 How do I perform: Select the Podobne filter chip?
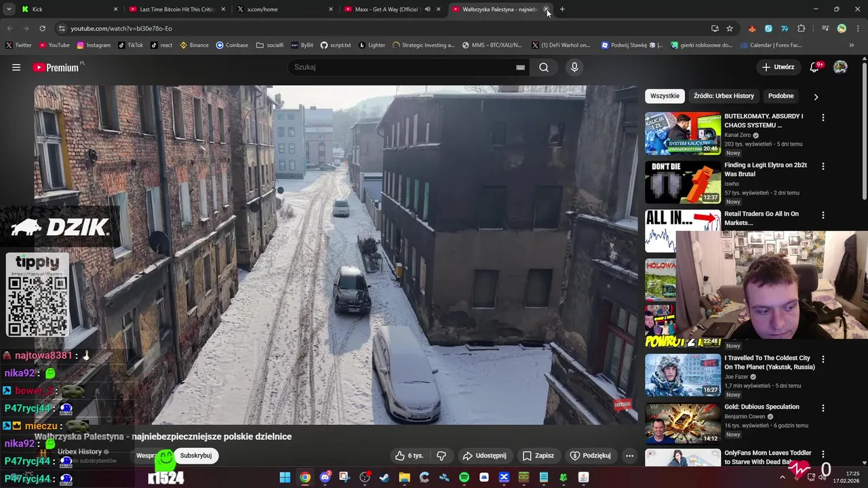(781, 96)
